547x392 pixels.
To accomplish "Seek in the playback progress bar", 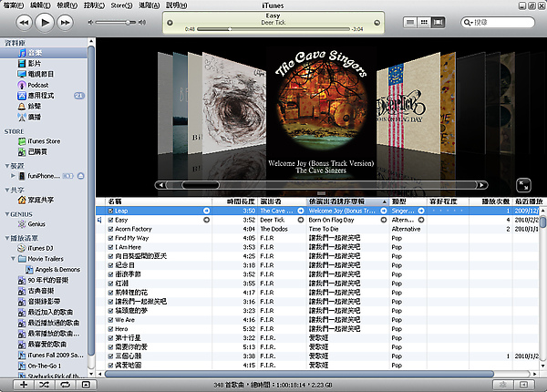I will pos(273,29).
